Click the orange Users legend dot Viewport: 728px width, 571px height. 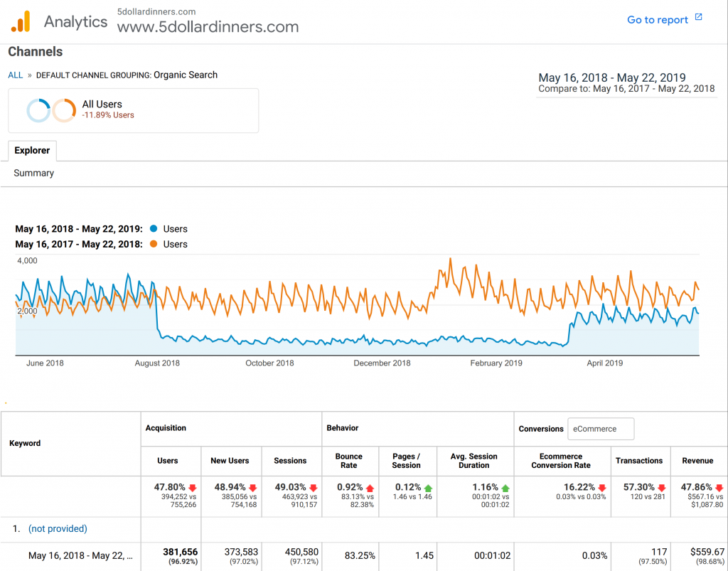point(154,244)
